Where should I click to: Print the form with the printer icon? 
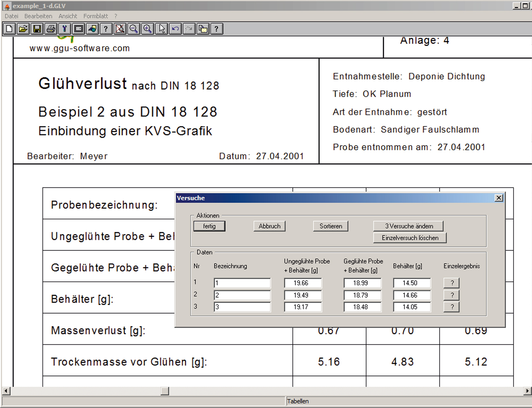tap(51, 29)
